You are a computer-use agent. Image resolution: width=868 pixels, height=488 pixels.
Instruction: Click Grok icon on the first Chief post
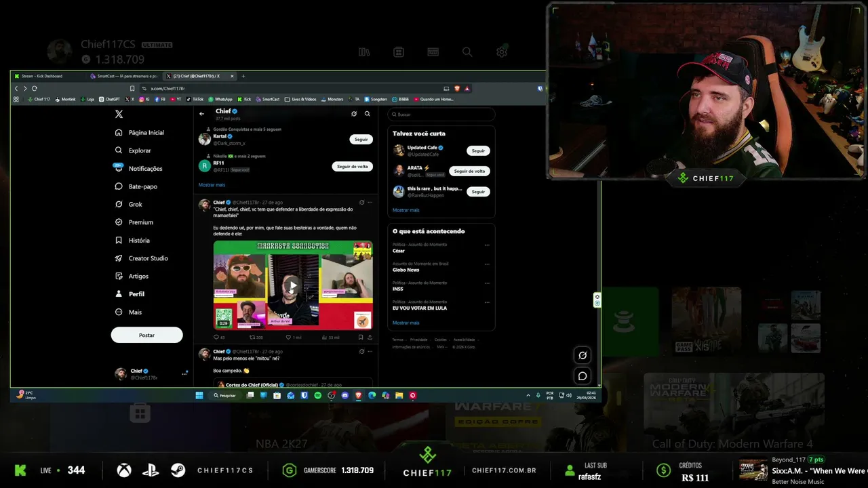point(361,202)
